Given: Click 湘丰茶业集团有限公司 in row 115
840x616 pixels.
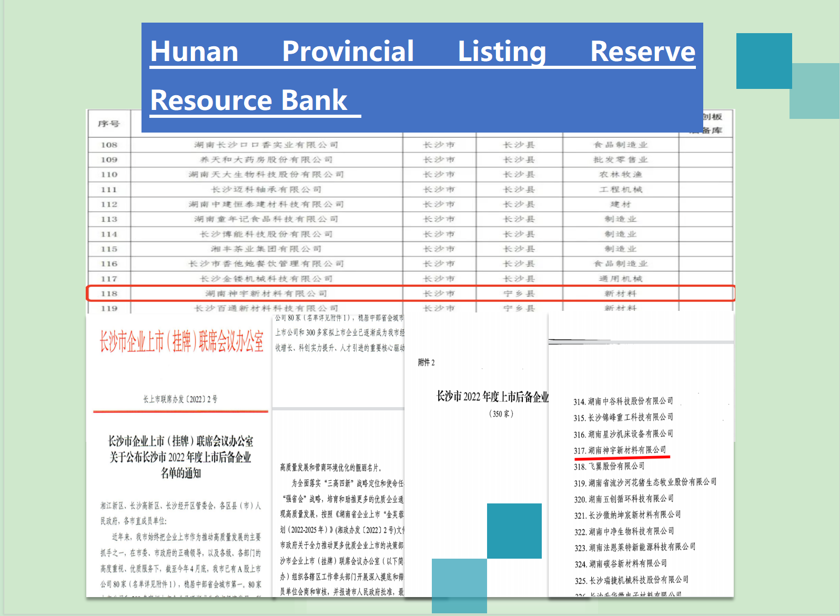Looking at the screenshot, I should click(x=266, y=249).
